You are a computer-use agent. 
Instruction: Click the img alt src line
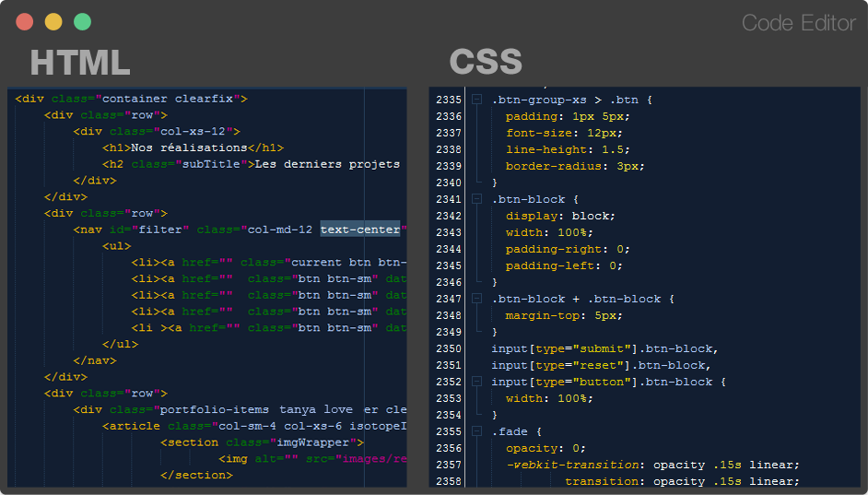pyautogui.click(x=312, y=458)
